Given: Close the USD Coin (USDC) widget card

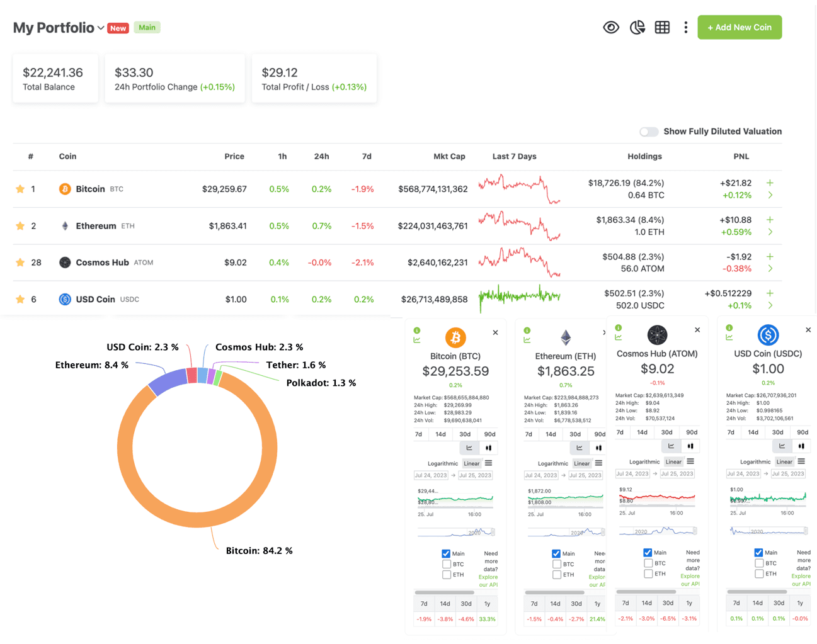Looking at the screenshot, I should (808, 330).
